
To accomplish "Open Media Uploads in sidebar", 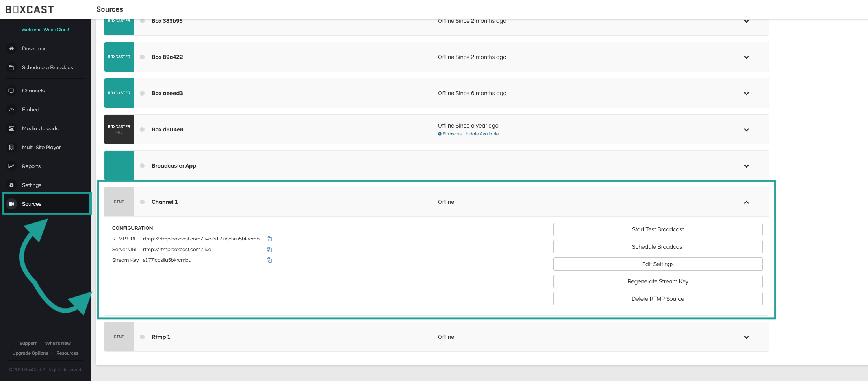I will coord(40,129).
